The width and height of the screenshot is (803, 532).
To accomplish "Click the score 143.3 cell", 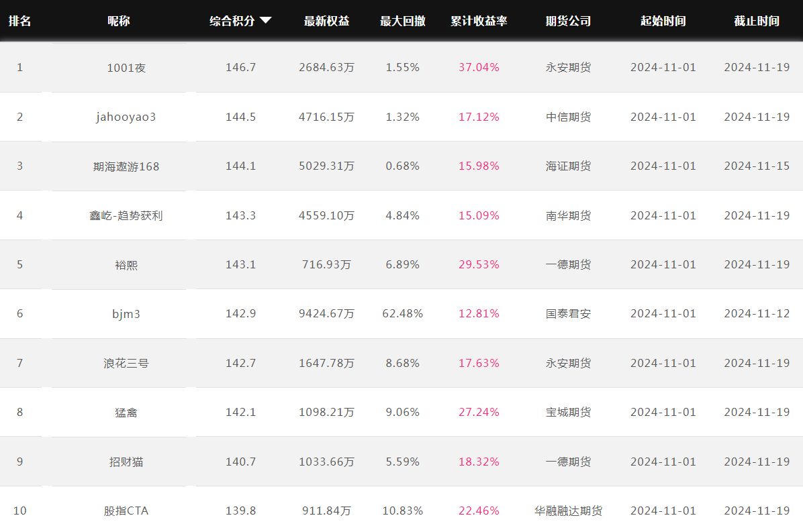I will click(240, 215).
